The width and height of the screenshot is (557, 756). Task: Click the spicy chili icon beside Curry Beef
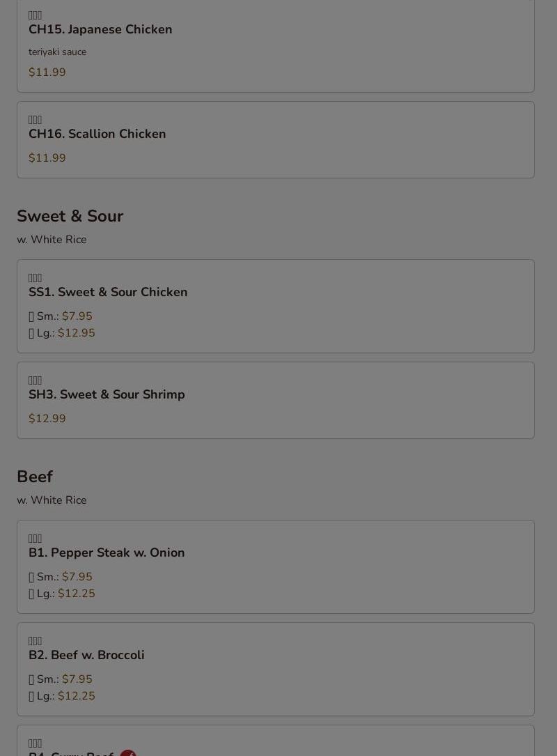pyautogui.click(x=127, y=753)
